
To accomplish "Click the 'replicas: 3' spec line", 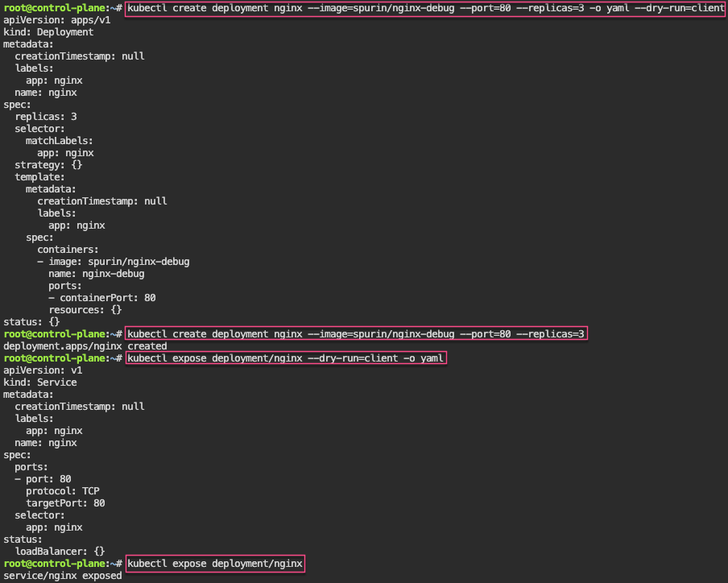I will coord(46,117).
